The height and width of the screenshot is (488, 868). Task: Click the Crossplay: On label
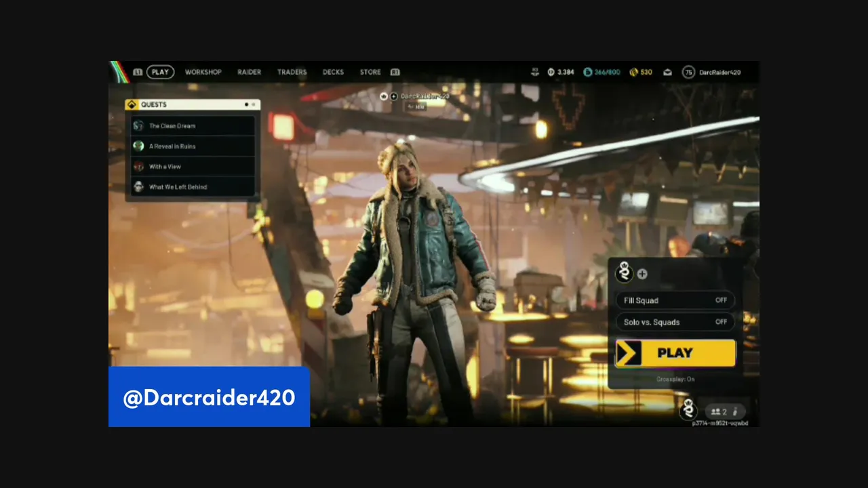point(675,379)
